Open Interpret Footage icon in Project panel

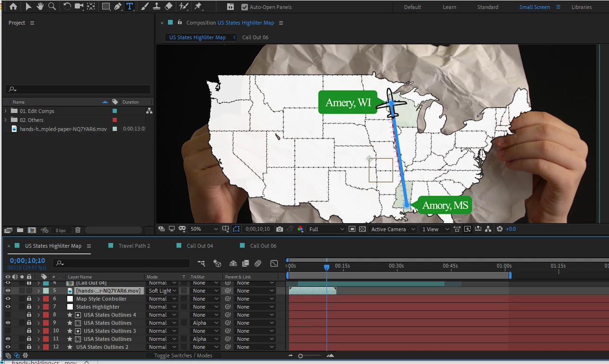[x=8, y=230]
